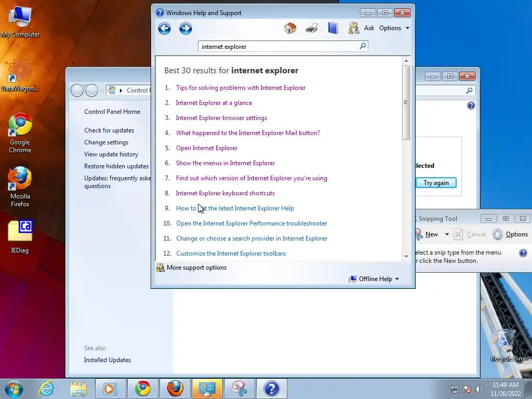
Task: Go forward in Windows Help and Support
Action: pyautogui.click(x=185, y=29)
